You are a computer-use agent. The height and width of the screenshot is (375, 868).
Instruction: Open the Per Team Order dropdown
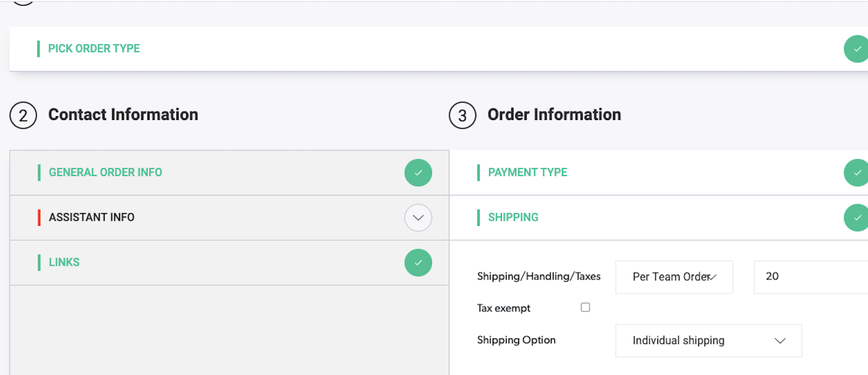[x=674, y=277]
